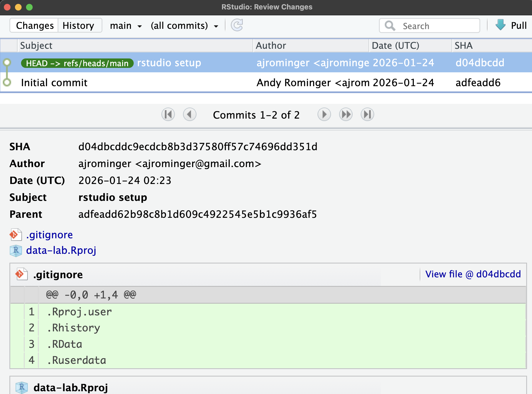Switch to the History view
The image size is (532, 394).
(78, 25)
